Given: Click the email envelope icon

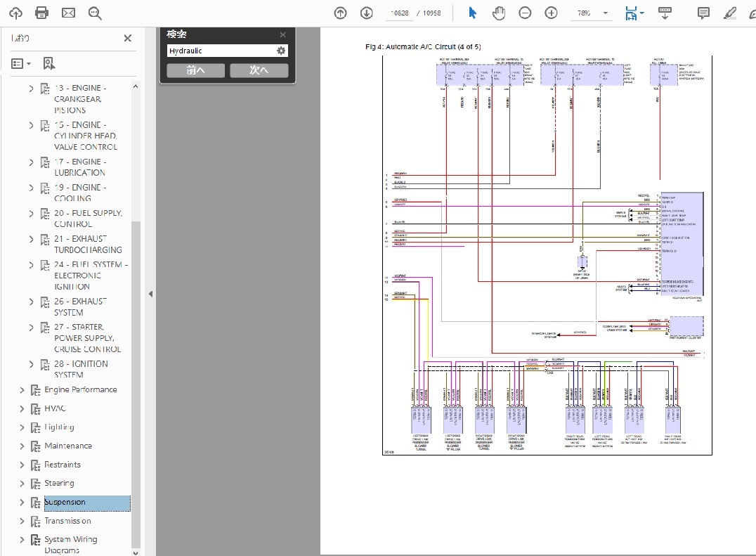Looking at the screenshot, I should click(x=68, y=13).
